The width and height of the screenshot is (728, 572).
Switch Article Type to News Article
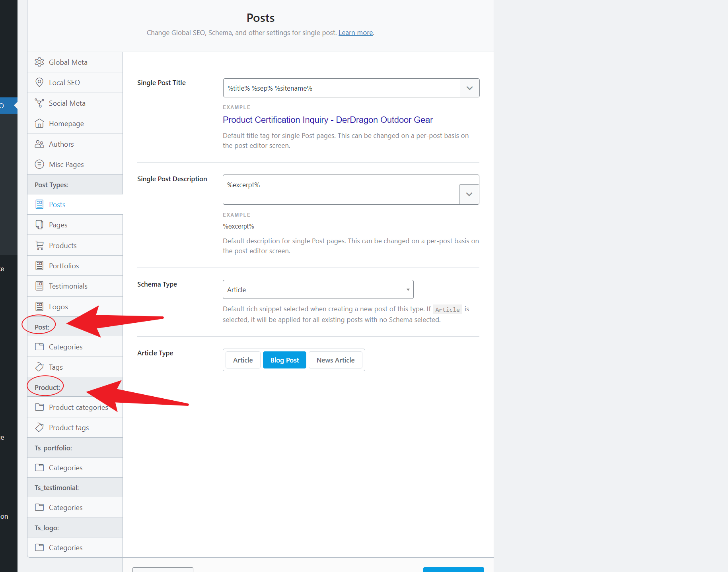(335, 360)
